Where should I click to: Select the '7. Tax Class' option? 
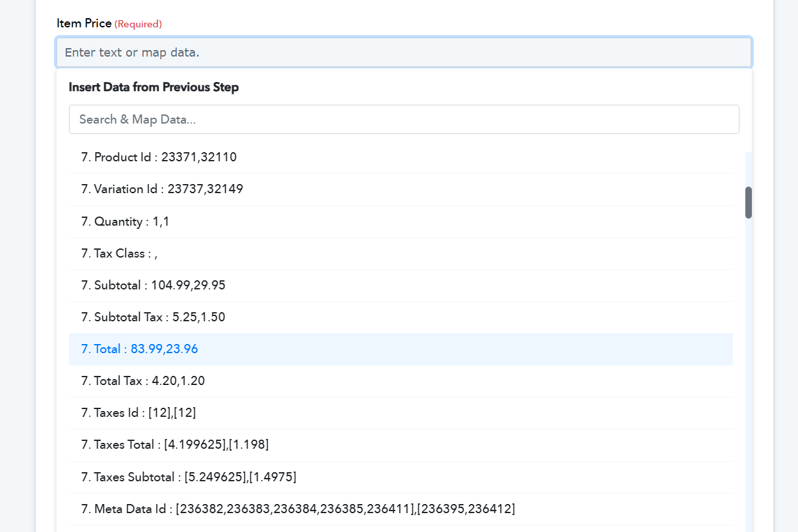401,254
